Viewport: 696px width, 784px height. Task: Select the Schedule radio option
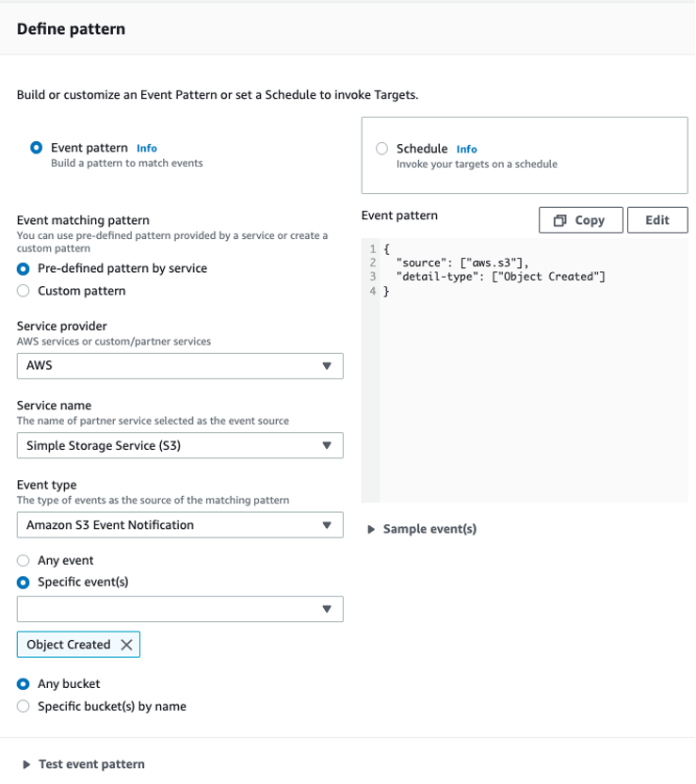click(381, 149)
